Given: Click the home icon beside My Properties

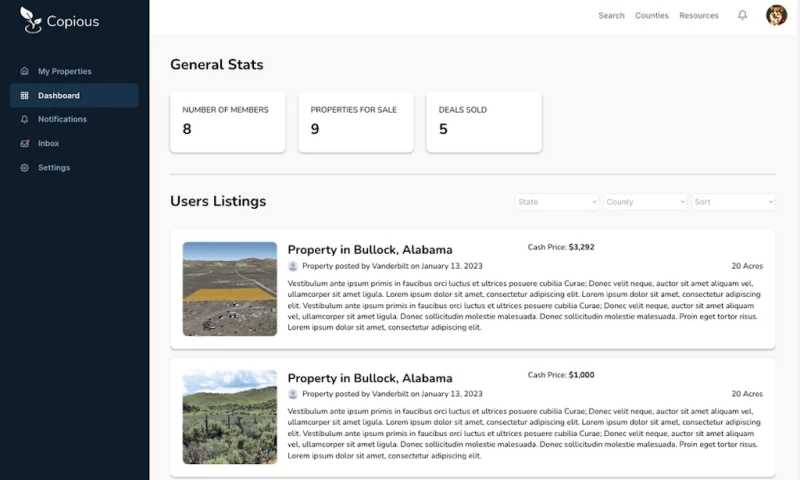Looking at the screenshot, I should tap(25, 71).
